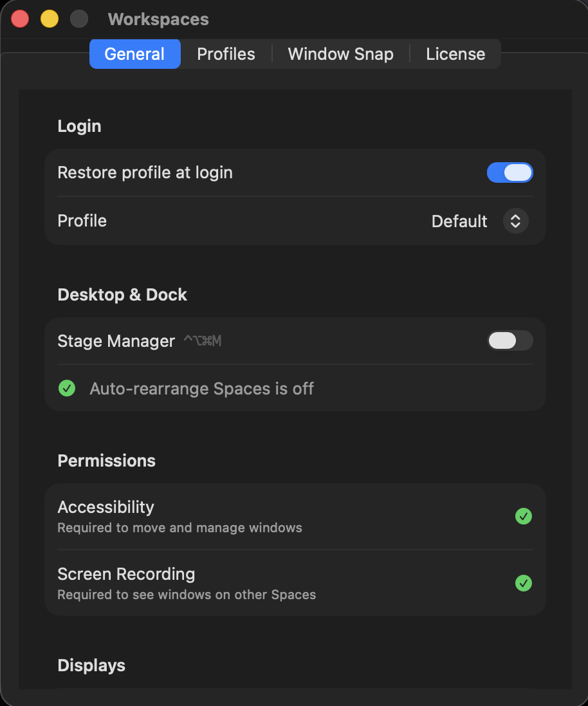Click the Accessibility permission green checkmark

(x=523, y=516)
